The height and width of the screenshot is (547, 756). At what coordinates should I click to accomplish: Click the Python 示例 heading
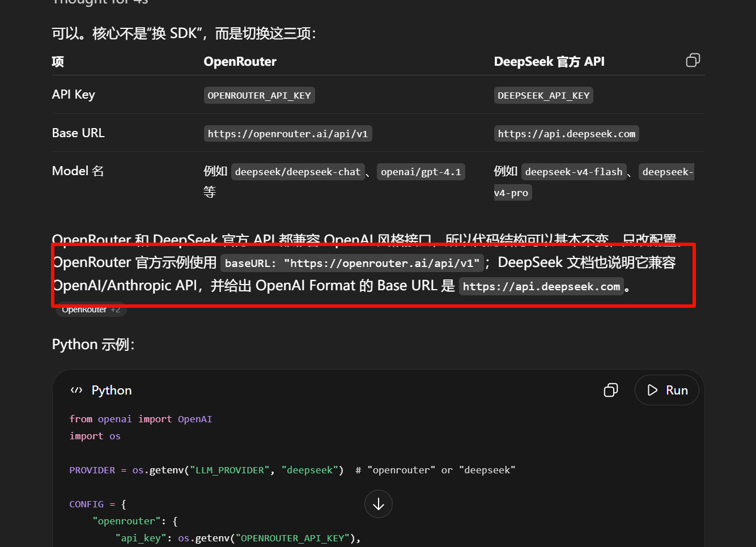coord(94,345)
